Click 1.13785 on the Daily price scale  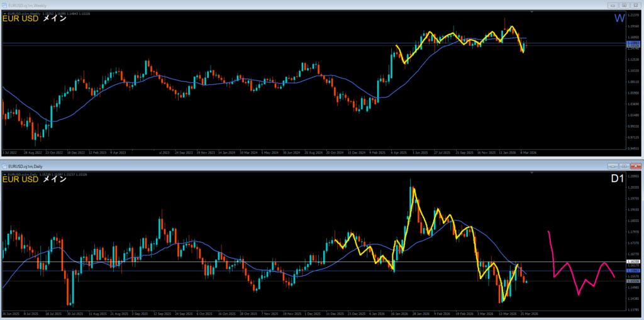(x=633, y=310)
